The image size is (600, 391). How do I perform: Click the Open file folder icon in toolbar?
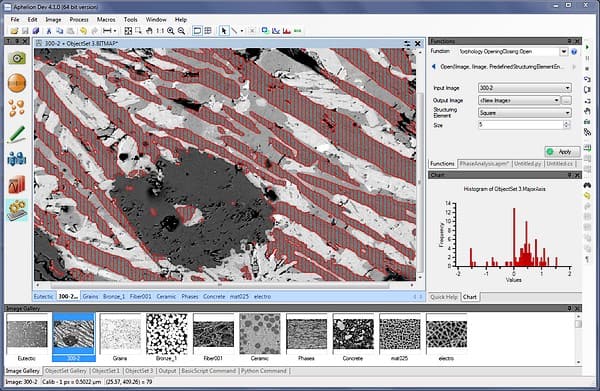(x=14, y=31)
